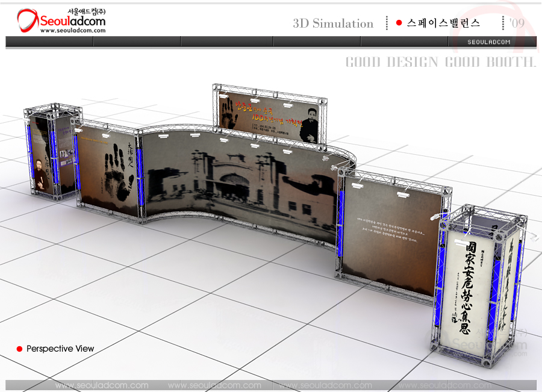This screenshot has width=542, height=392.
Task: Click the Seouladcom swirl logo icon
Action: [27, 20]
